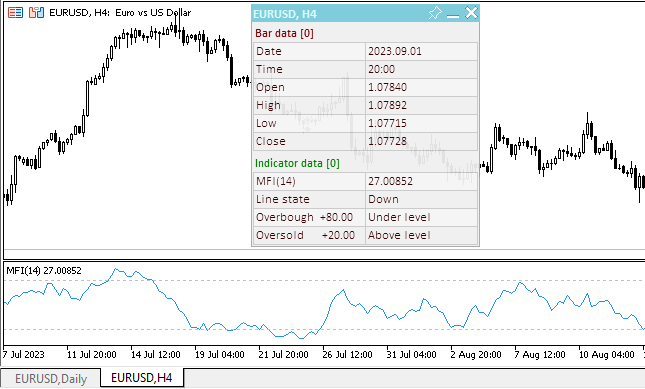Click the MFI(14) value 27.00852 cell

click(x=421, y=181)
